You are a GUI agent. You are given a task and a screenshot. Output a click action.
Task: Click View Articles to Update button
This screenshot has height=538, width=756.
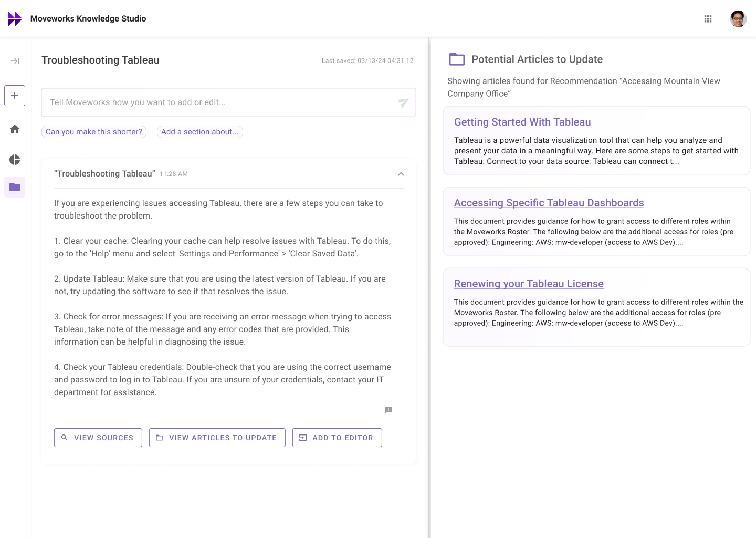[x=217, y=438]
